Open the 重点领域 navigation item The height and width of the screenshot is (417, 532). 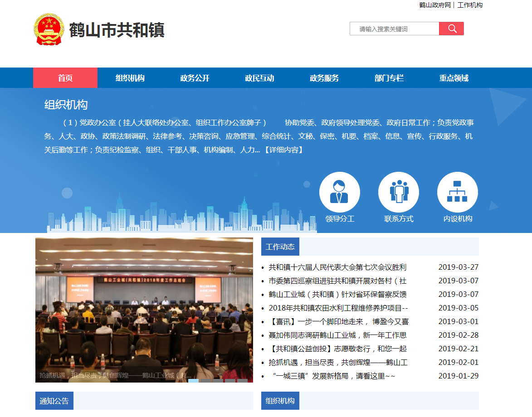tap(454, 78)
